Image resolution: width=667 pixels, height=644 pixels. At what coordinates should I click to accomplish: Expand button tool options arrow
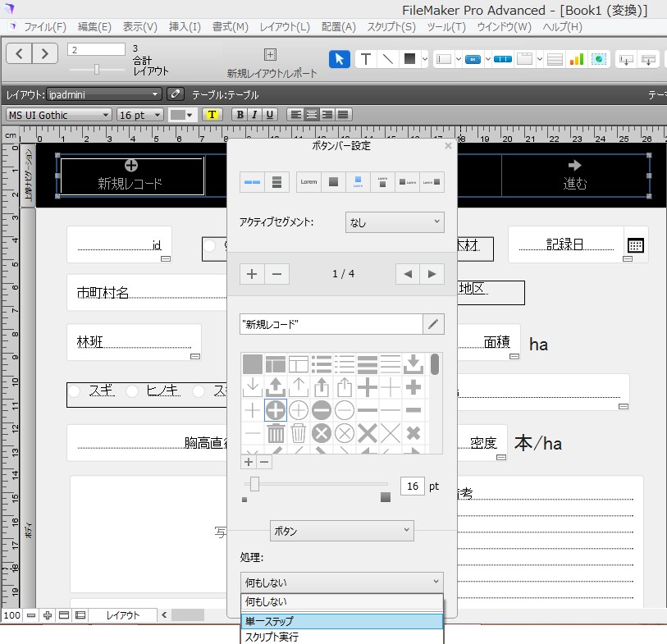487,59
